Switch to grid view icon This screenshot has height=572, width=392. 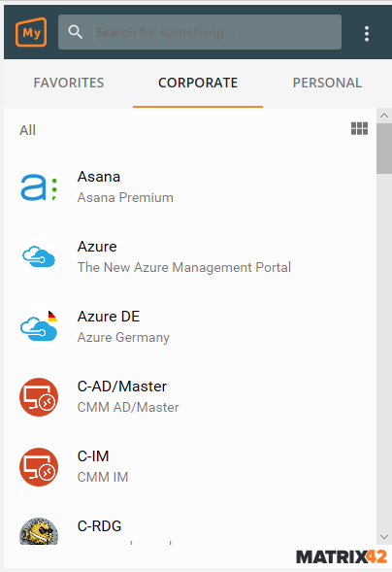(x=359, y=128)
